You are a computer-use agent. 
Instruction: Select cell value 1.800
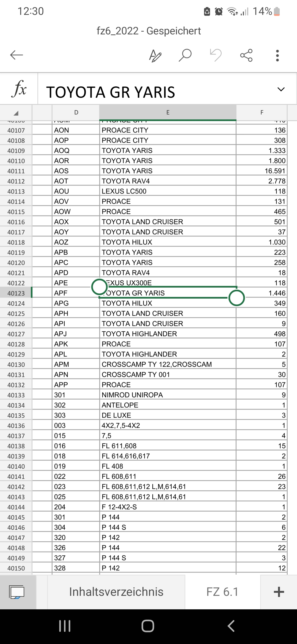click(262, 161)
